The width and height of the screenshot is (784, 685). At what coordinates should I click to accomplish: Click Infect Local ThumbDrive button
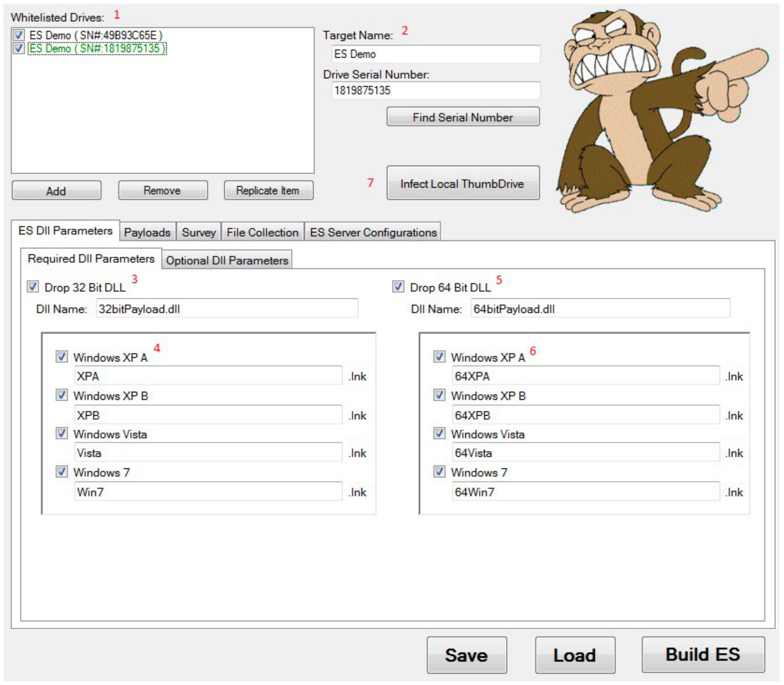pyautogui.click(x=463, y=183)
